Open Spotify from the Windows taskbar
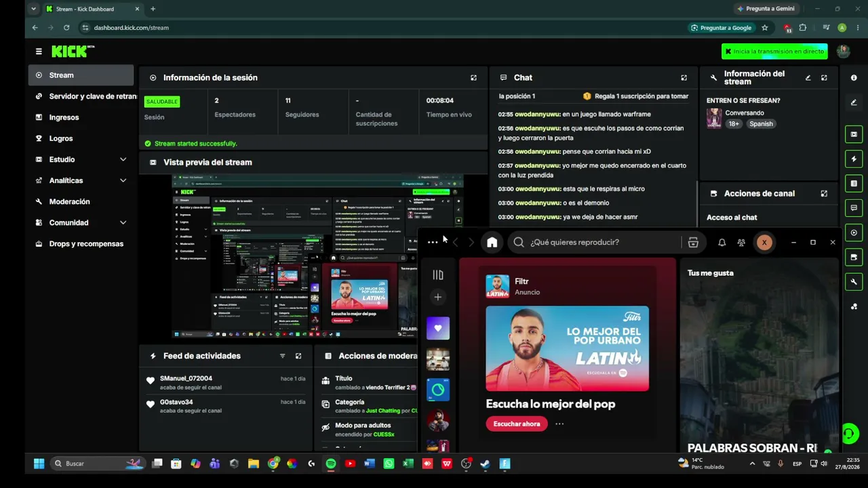This screenshot has width=868, height=488. click(x=331, y=464)
